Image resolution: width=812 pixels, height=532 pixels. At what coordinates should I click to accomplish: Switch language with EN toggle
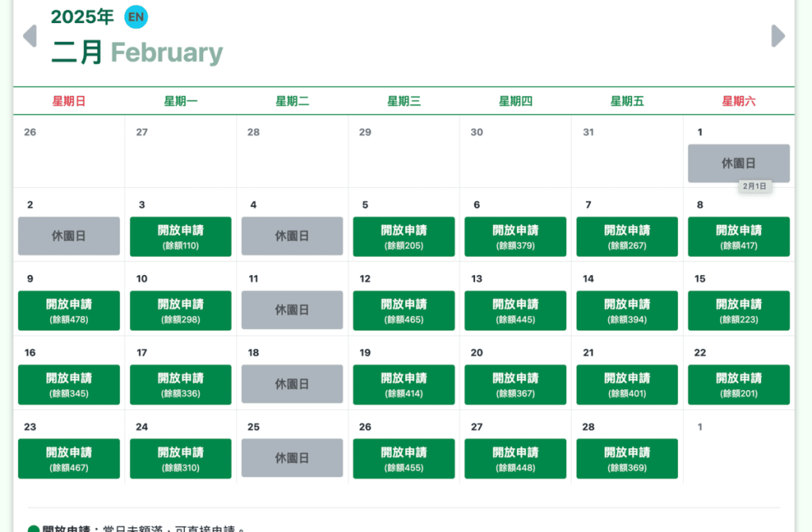136,17
